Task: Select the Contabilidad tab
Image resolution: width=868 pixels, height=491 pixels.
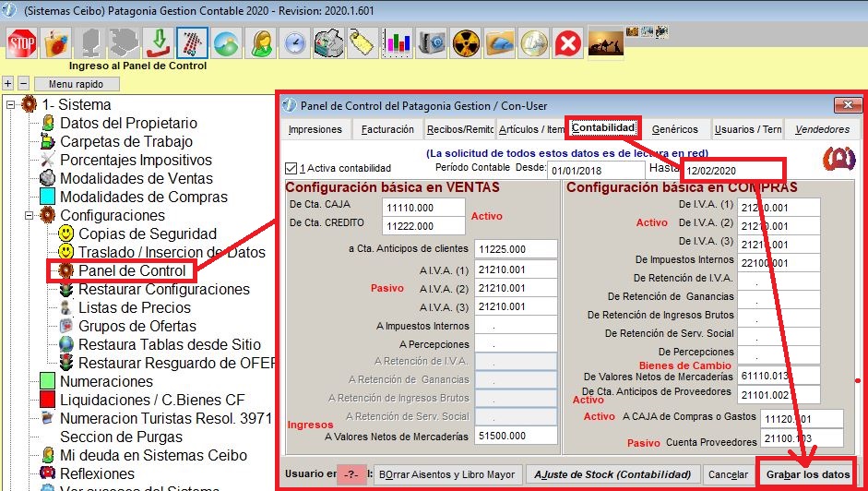Action: (x=603, y=128)
